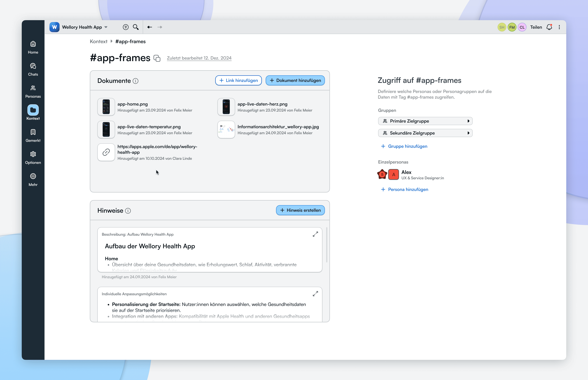Viewport: 588px width, 380px height.
Task: Show info tooltip next to Dokumente
Action: coord(135,81)
